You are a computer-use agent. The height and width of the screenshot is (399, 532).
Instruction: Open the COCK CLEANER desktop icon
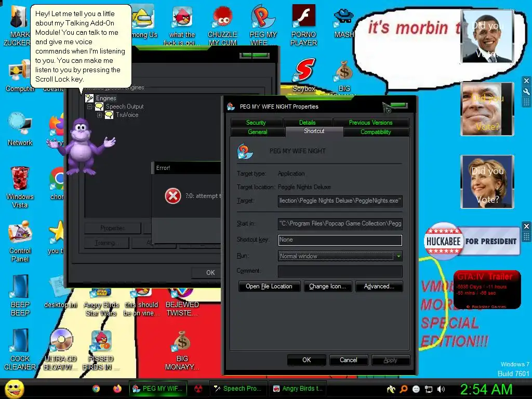pyautogui.click(x=20, y=350)
